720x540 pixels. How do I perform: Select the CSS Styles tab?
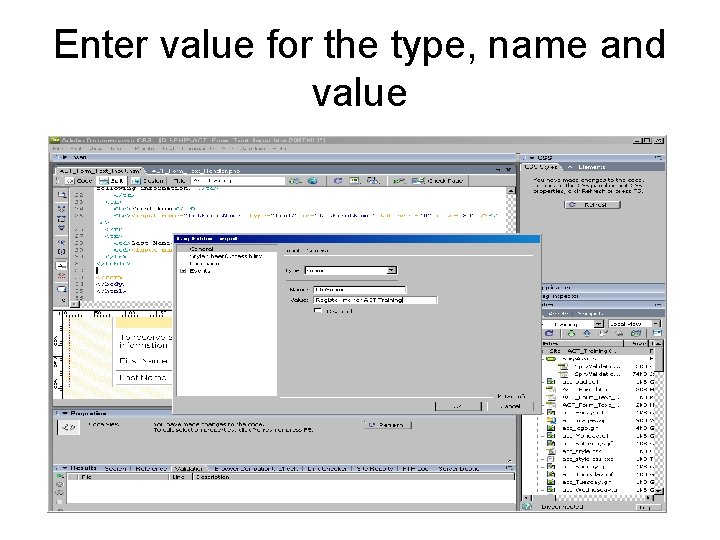point(541,167)
